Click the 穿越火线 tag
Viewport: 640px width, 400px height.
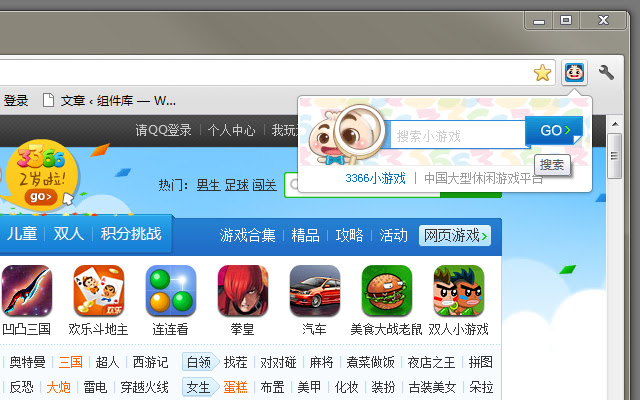(x=144, y=387)
